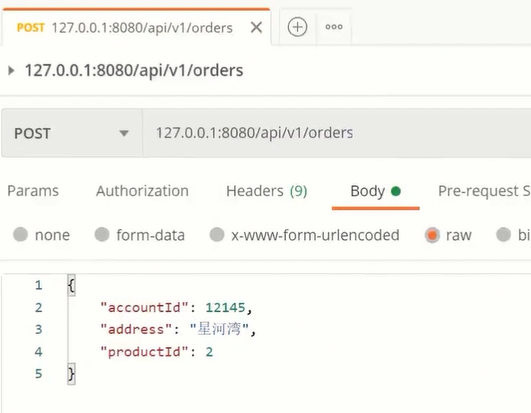Select the none body type radio
Screen dimensions: 531x413
(x=20, y=235)
